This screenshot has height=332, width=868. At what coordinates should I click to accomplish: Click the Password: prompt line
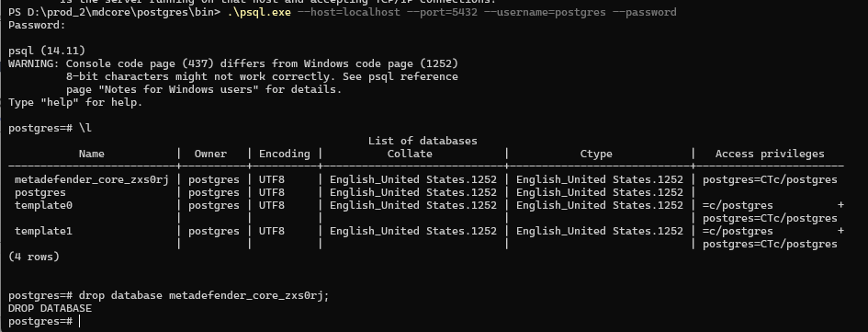pyautogui.click(x=37, y=25)
